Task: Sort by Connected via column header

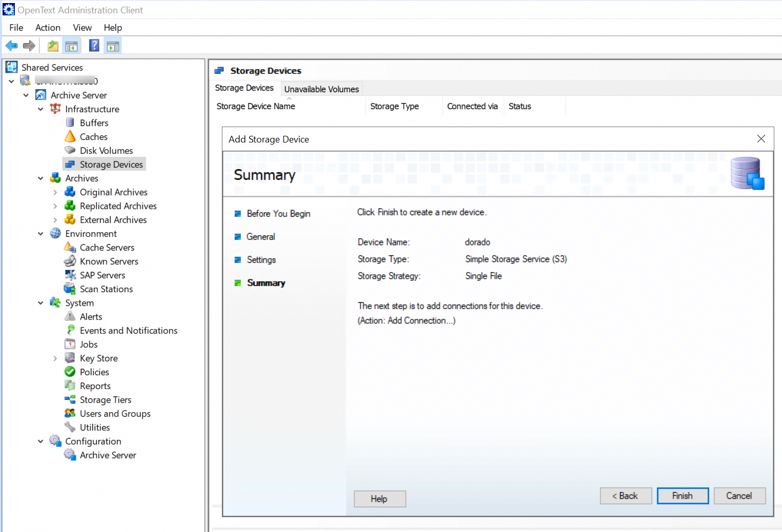Action: (x=473, y=106)
